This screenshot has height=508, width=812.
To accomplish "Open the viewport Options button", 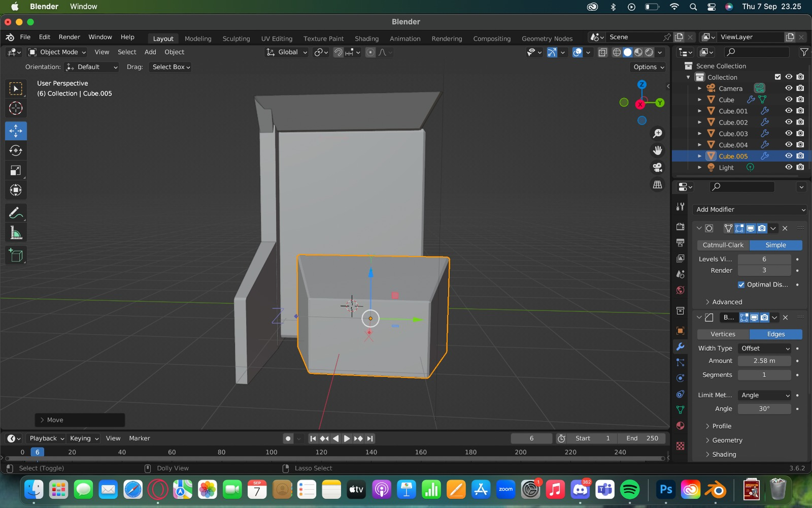I will click(x=648, y=67).
